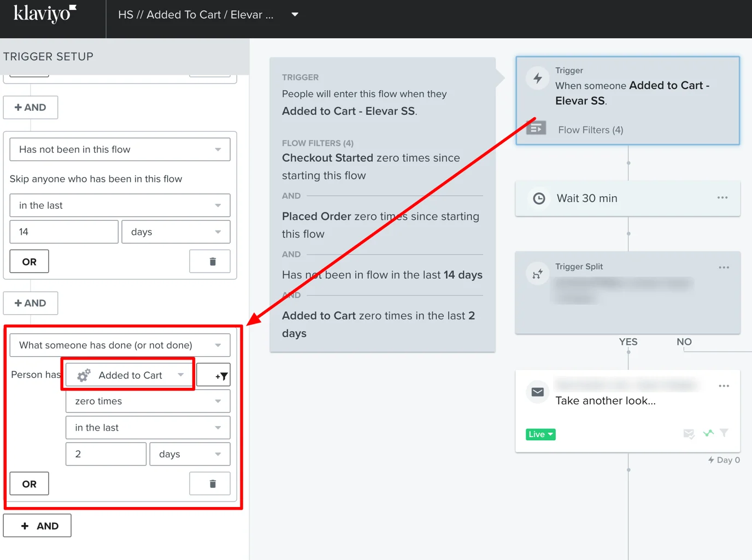The image size is (752, 560).
Task: Open the Added to Cart metric dropdown
Action: point(130,375)
